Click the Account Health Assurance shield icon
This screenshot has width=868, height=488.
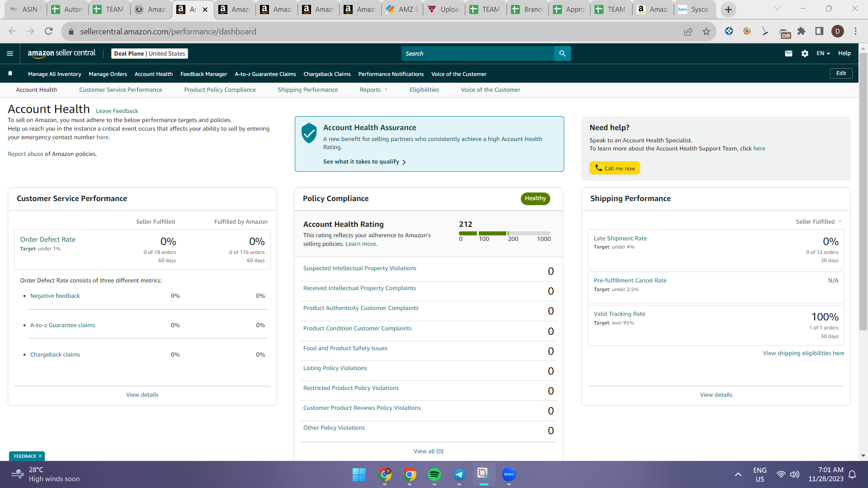coord(309,133)
